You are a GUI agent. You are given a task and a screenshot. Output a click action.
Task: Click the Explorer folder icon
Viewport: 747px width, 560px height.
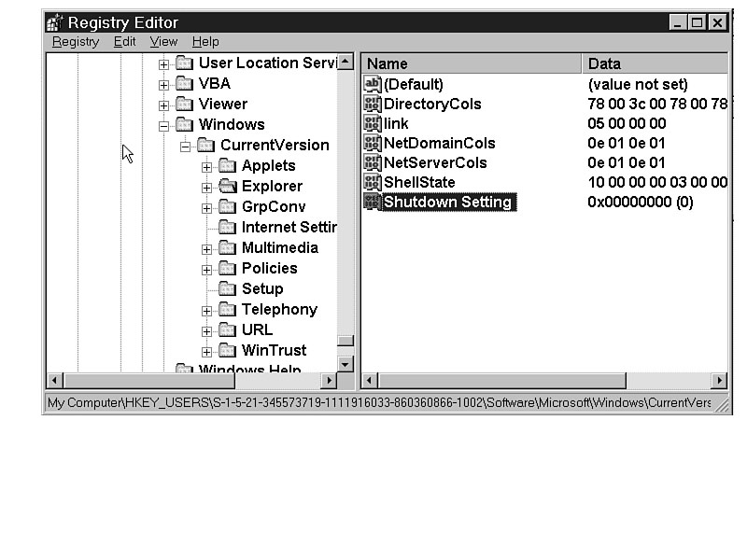tap(228, 187)
